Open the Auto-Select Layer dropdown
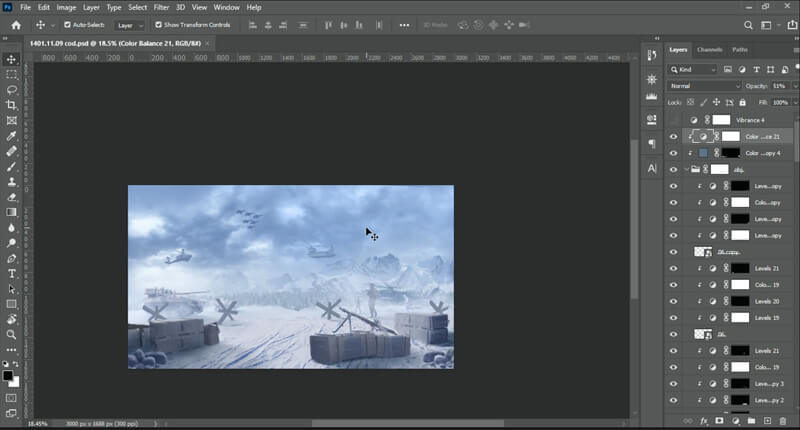Viewport: 800px width, 430px height. click(130, 25)
